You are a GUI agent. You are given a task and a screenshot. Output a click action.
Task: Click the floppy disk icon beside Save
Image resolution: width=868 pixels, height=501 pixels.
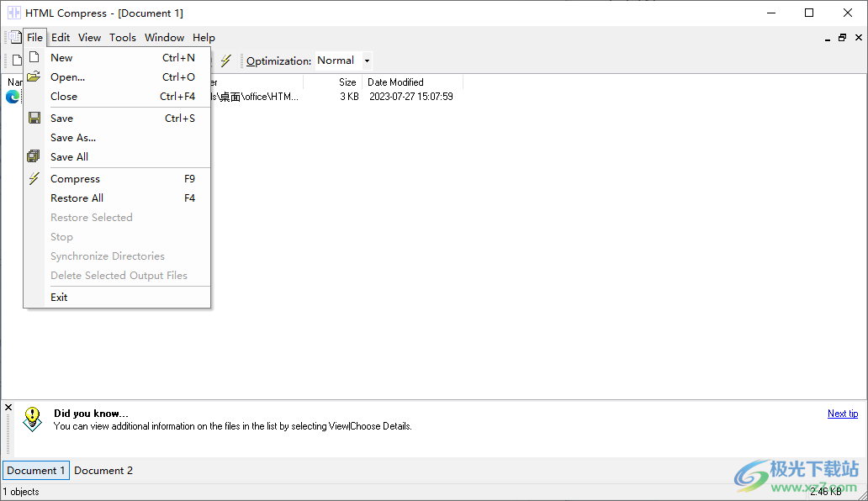click(x=34, y=119)
